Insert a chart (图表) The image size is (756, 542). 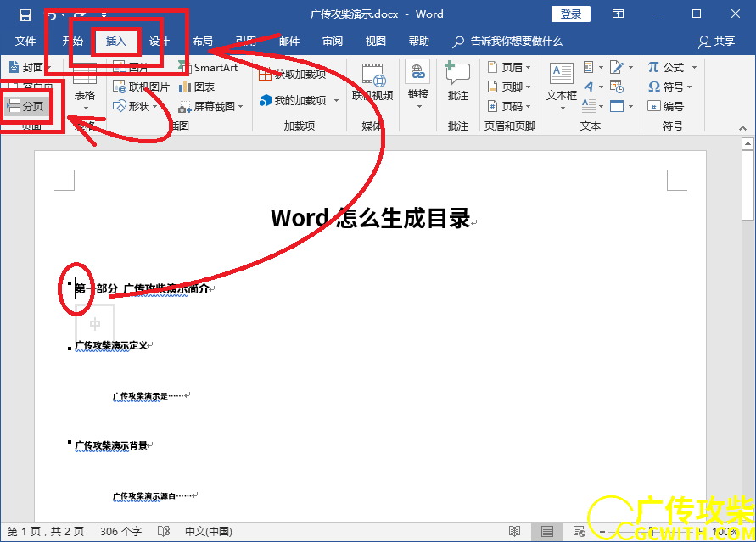[x=197, y=87]
